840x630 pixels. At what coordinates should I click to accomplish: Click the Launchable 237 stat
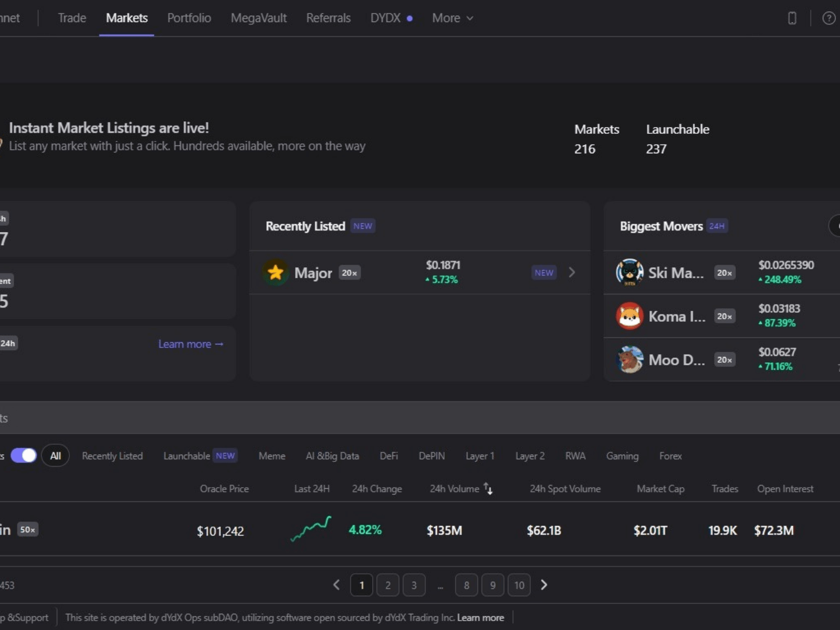pyautogui.click(x=677, y=139)
